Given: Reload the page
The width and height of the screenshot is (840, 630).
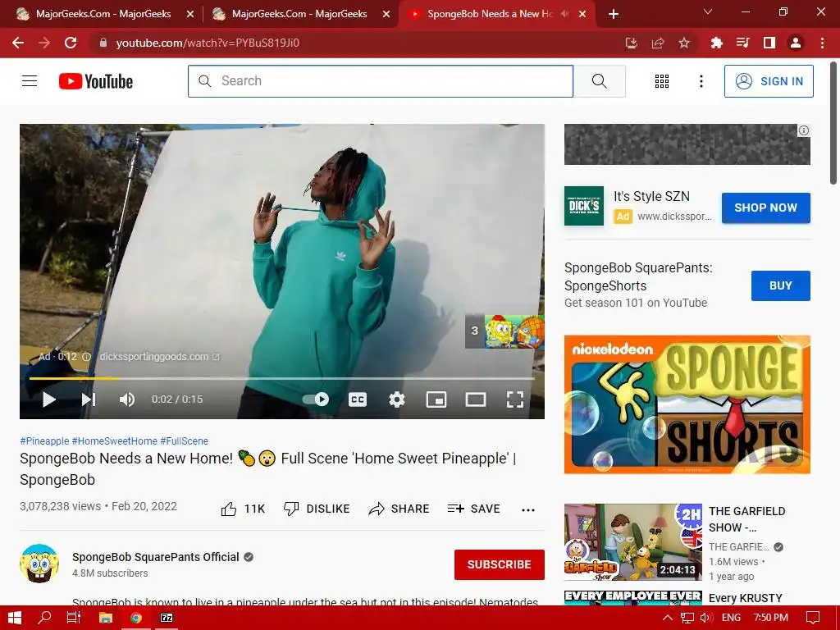Looking at the screenshot, I should (x=71, y=43).
